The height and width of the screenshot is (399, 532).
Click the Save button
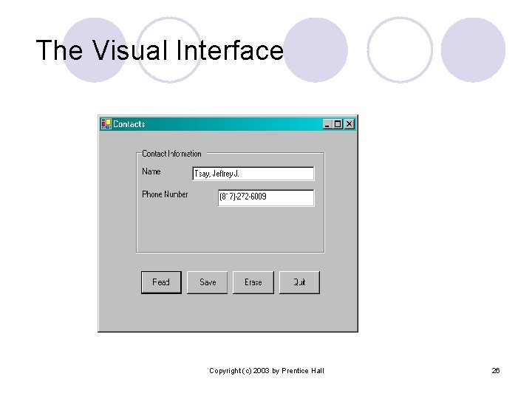[x=208, y=282]
